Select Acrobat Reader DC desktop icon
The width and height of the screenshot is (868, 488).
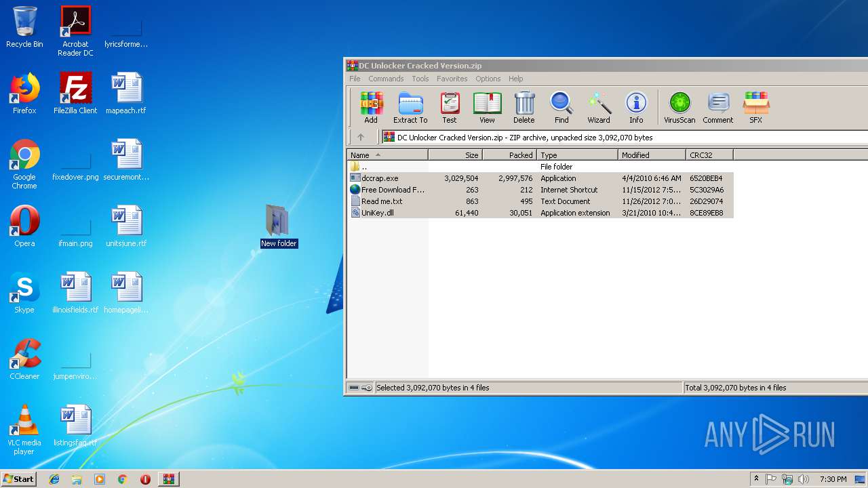(75, 31)
